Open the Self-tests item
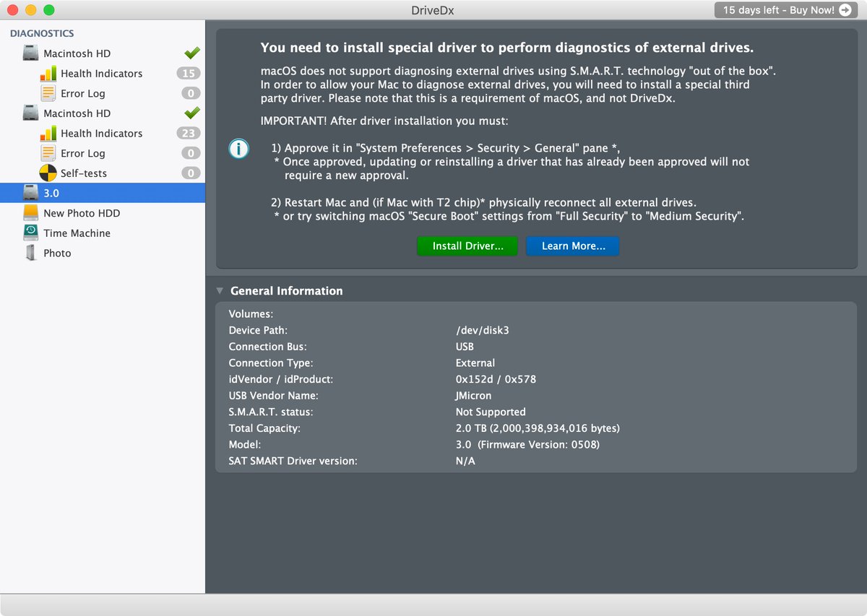The image size is (867, 616). coord(103,173)
